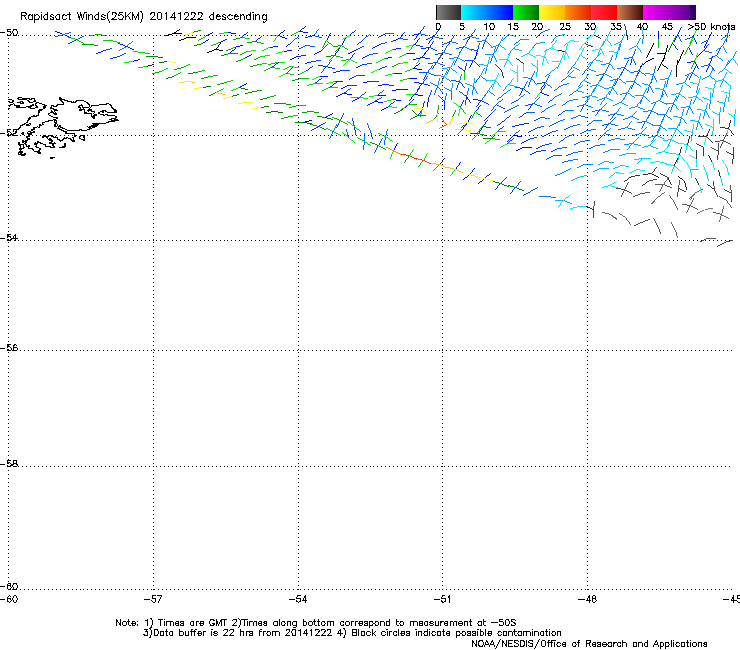Select the brown 35-40 knots color swatch

tap(630, 12)
